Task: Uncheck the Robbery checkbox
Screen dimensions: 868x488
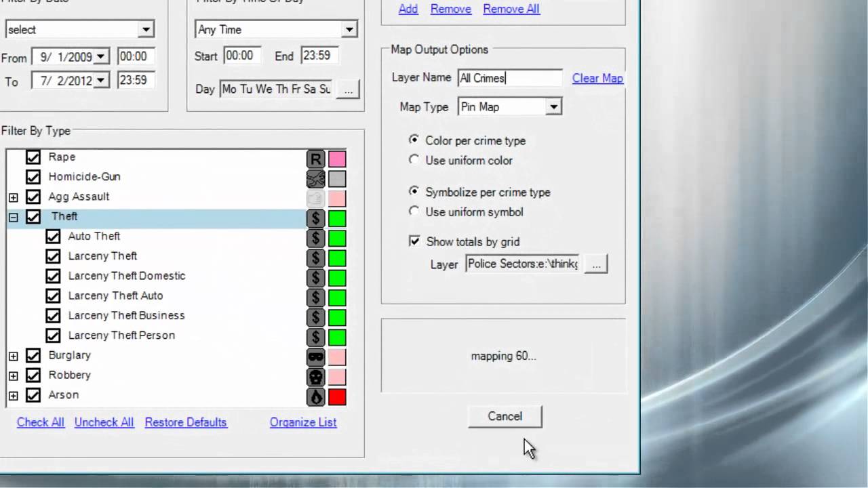Action: pyautogui.click(x=33, y=375)
